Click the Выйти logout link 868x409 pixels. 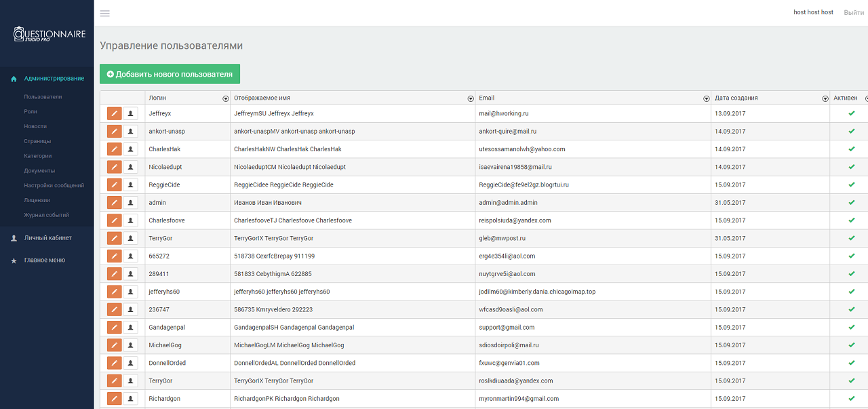854,12
